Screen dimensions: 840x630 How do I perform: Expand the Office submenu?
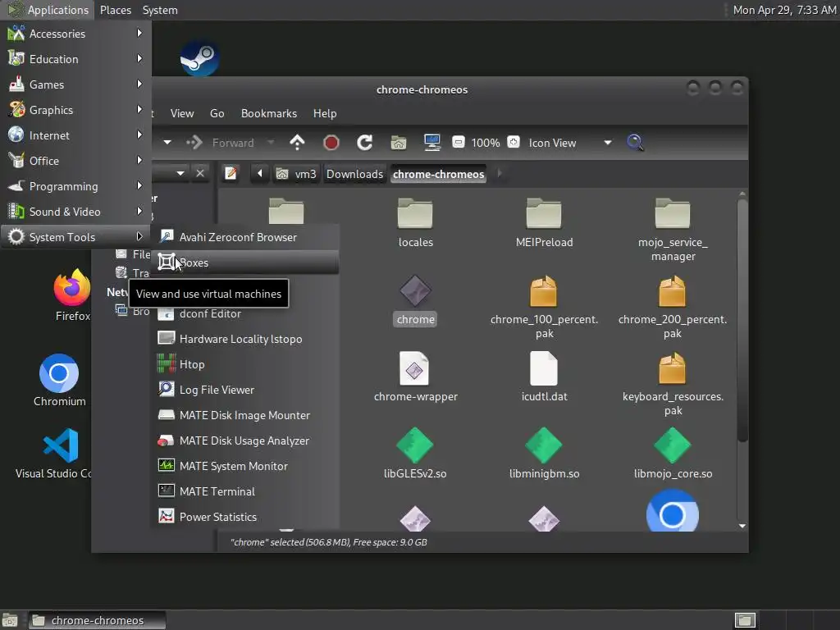pyautogui.click(x=75, y=161)
